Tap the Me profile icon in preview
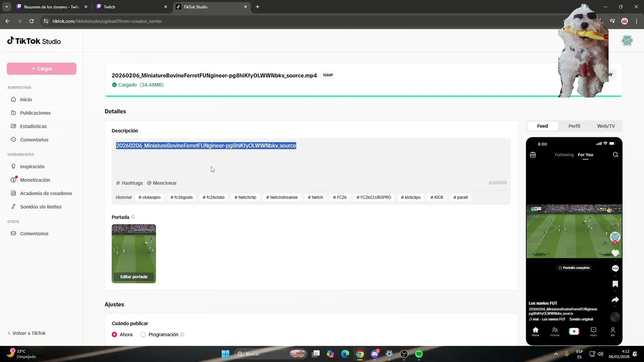 pyautogui.click(x=612, y=331)
